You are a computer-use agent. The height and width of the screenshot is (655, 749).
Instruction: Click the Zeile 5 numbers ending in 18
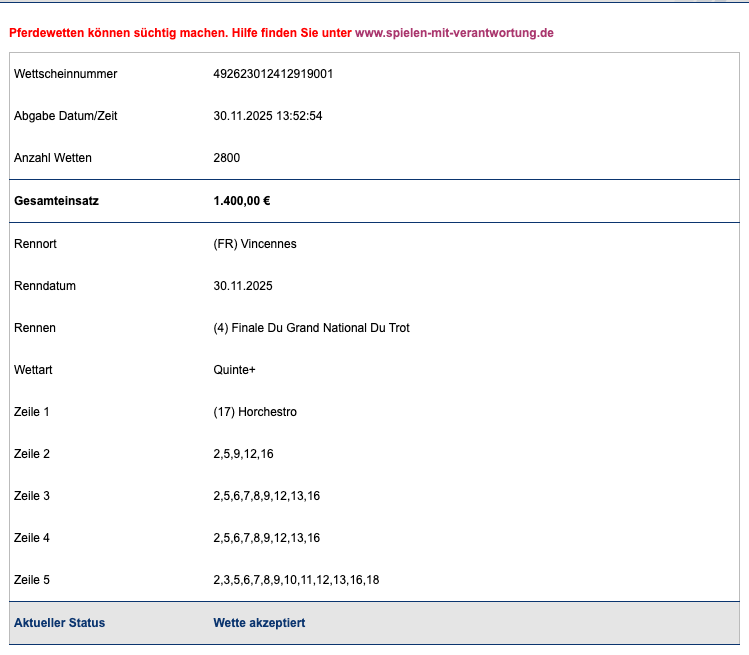[296, 580]
